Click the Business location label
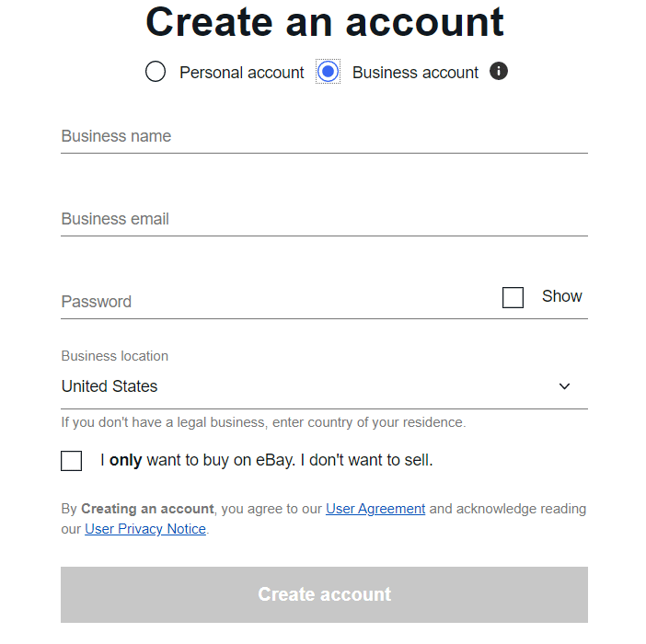646x644 pixels. coord(114,356)
